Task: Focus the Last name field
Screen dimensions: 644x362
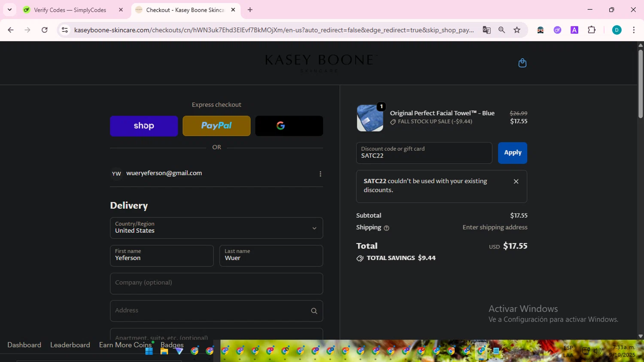Action: (x=271, y=256)
